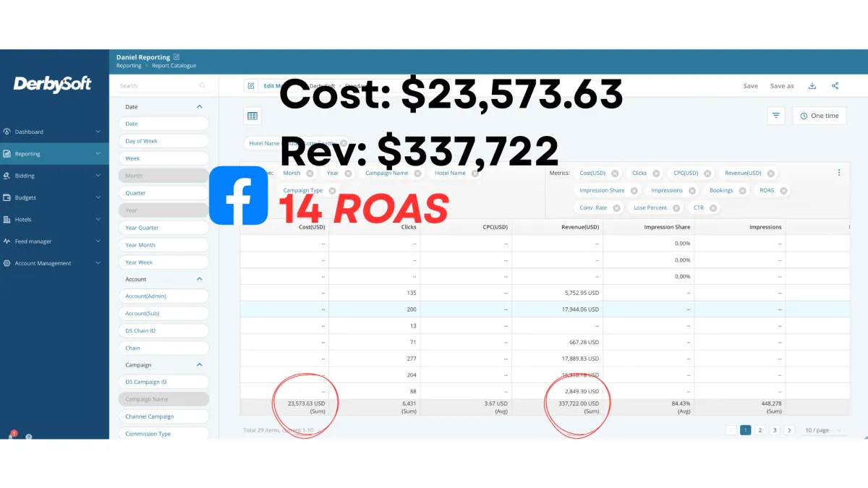The width and height of the screenshot is (868, 488).
Task: Add the Account(Admin) field pill
Action: point(163,296)
